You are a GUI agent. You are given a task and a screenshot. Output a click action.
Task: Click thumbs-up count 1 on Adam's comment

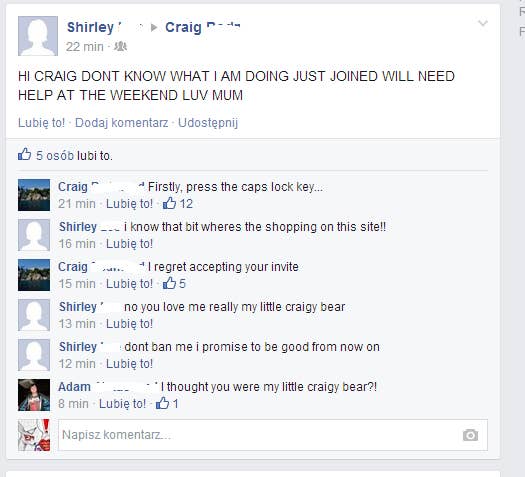(167, 403)
